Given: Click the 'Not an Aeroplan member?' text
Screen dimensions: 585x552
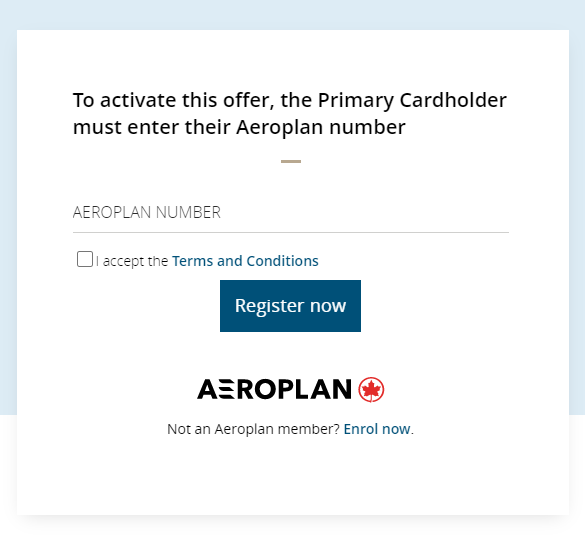Looking at the screenshot, I should tap(253, 429).
